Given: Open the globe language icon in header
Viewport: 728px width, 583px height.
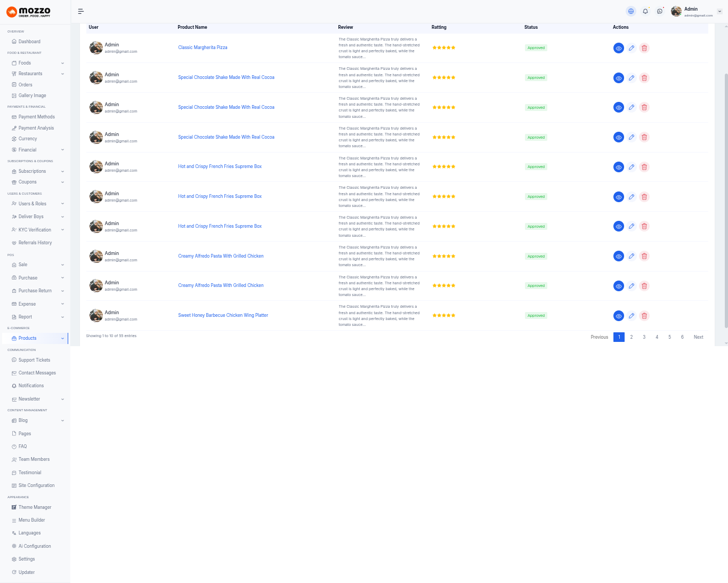Looking at the screenshot, I should coord(631,11).
